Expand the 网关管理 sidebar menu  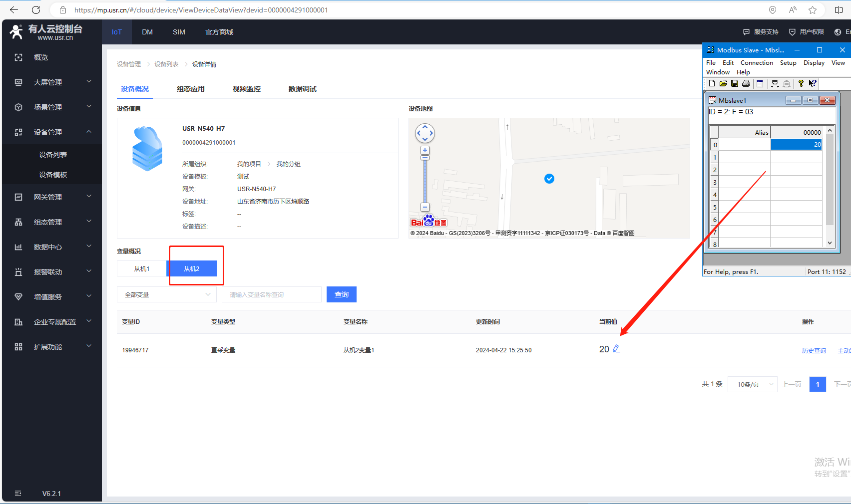point(52,197)
